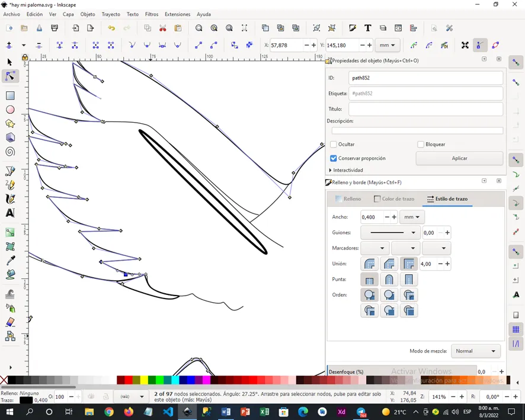The image size is (525, 420).
Task: Click the Print icon in toolbar
Action: tap(55, 28)
